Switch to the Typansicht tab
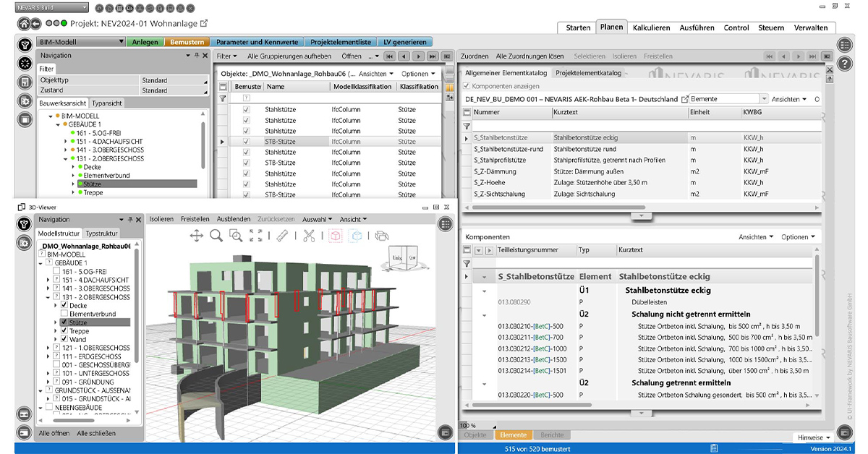Viewport: 868px width, 454px height. (x=107, y=103)
